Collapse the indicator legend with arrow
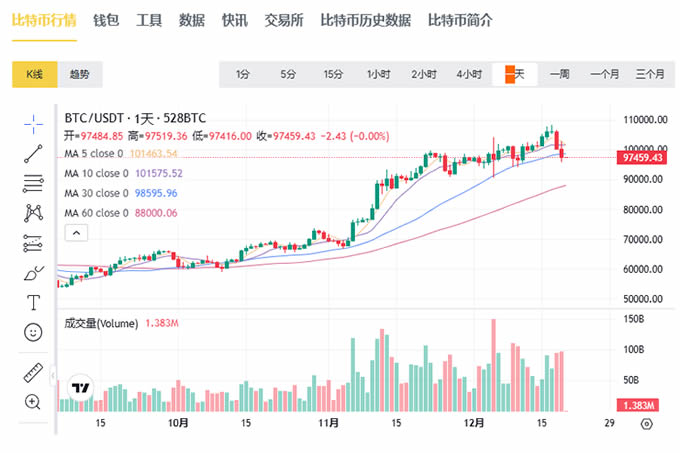 tap(75, 232)
